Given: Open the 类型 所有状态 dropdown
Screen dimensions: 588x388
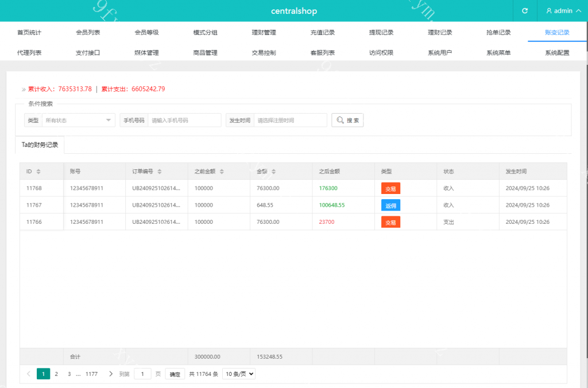Looking at the screenshot, I should (x=78, y=121).
